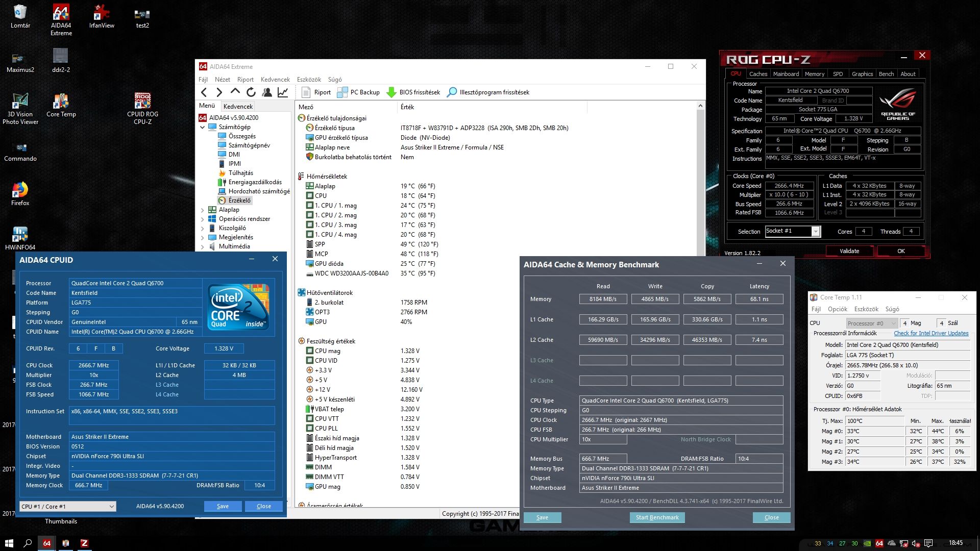
Task: Click Save in AIDA64 CPUID window
Action: pyautogui.click(x=223, y=506)
